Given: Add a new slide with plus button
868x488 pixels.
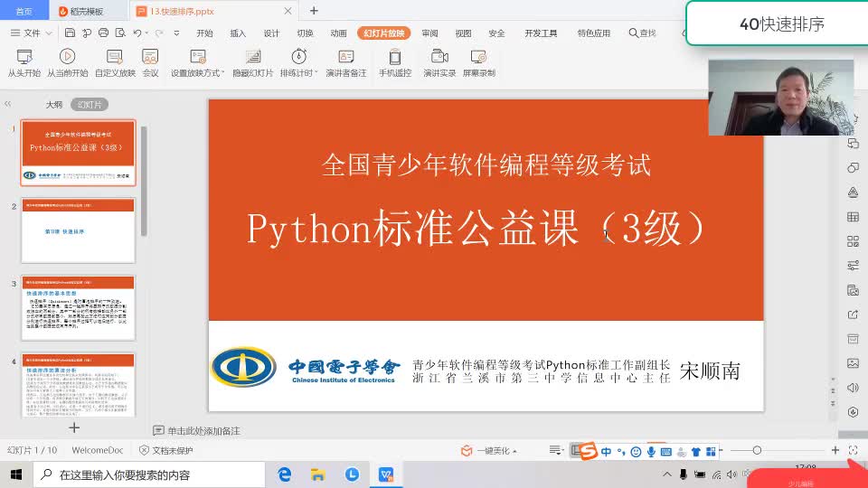Looking at the screenshot, I should 74,427.
